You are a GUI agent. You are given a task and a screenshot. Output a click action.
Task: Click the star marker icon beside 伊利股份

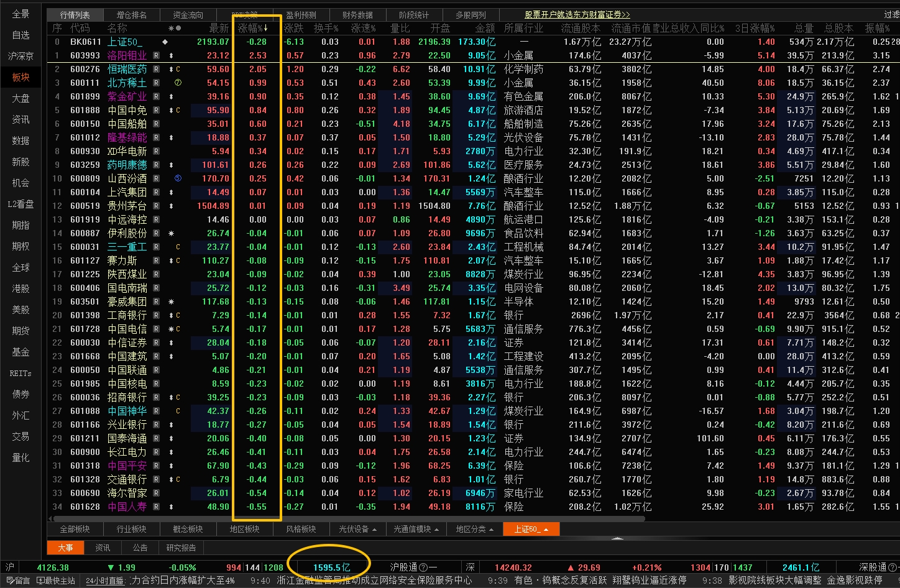172,233
